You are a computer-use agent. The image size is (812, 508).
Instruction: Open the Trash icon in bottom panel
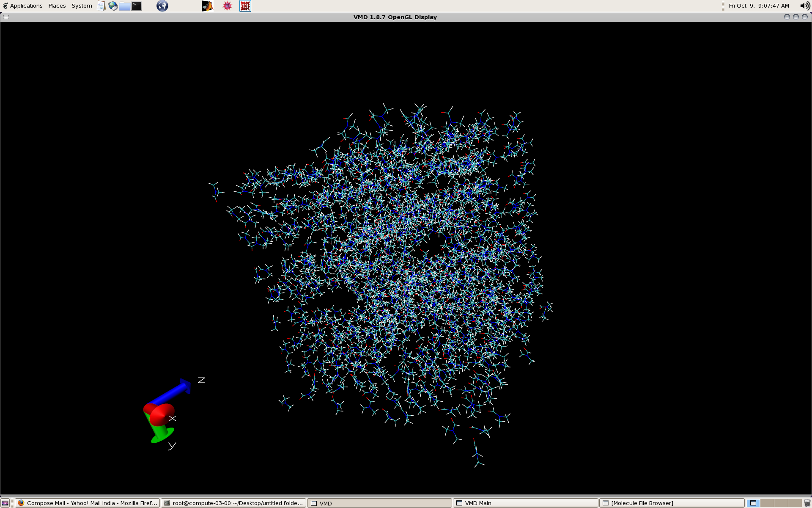point(807,503)
